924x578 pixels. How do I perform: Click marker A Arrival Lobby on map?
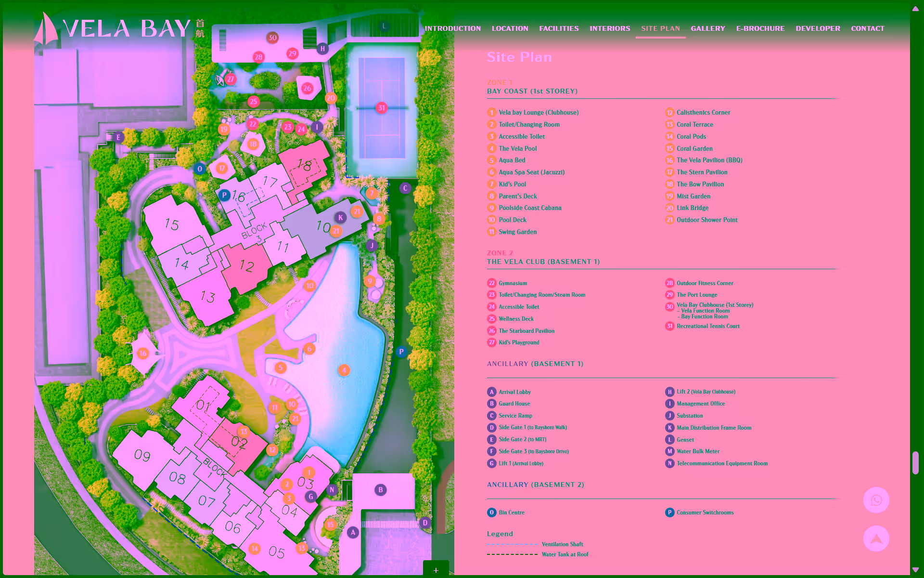click(353, 532)
